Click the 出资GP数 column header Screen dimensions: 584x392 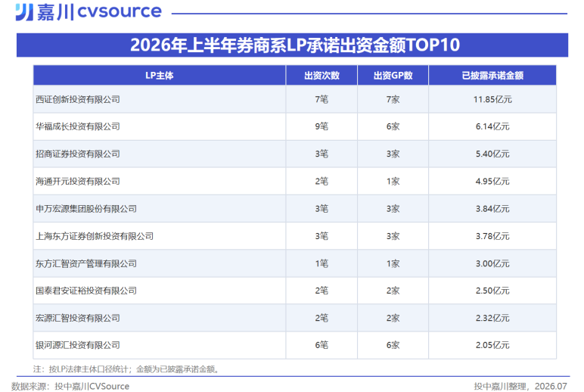tap(393, 76)
